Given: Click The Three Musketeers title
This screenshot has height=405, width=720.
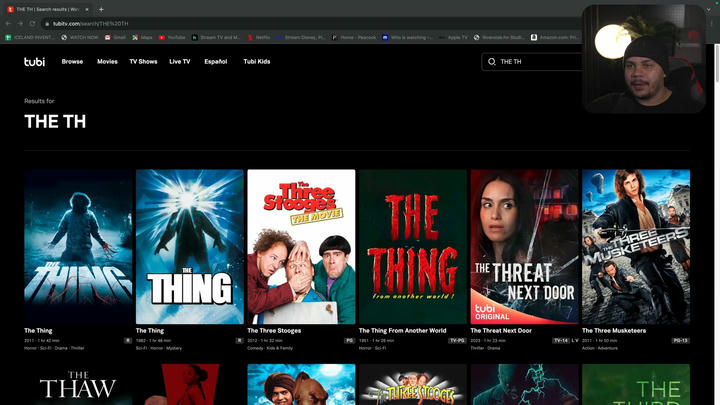Looking at the screenshot, I should pos(614,331).
